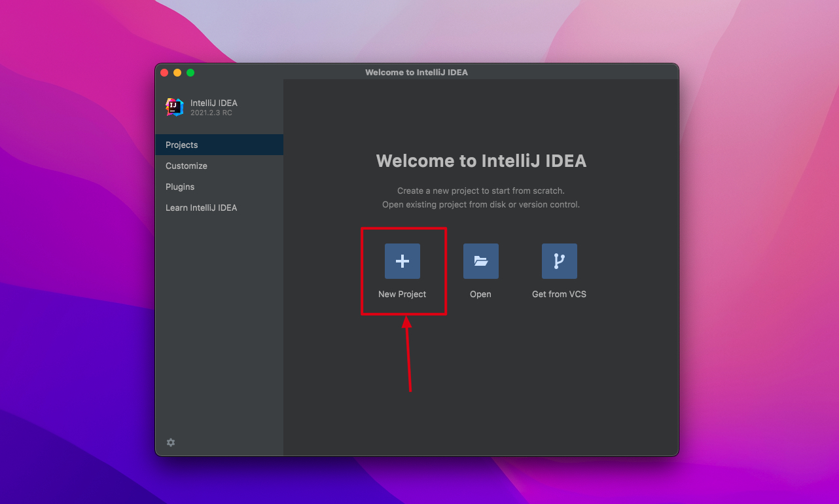Click the New Project plus icon
The width and height of the screenshot is (839, 504).
(402, 261)
